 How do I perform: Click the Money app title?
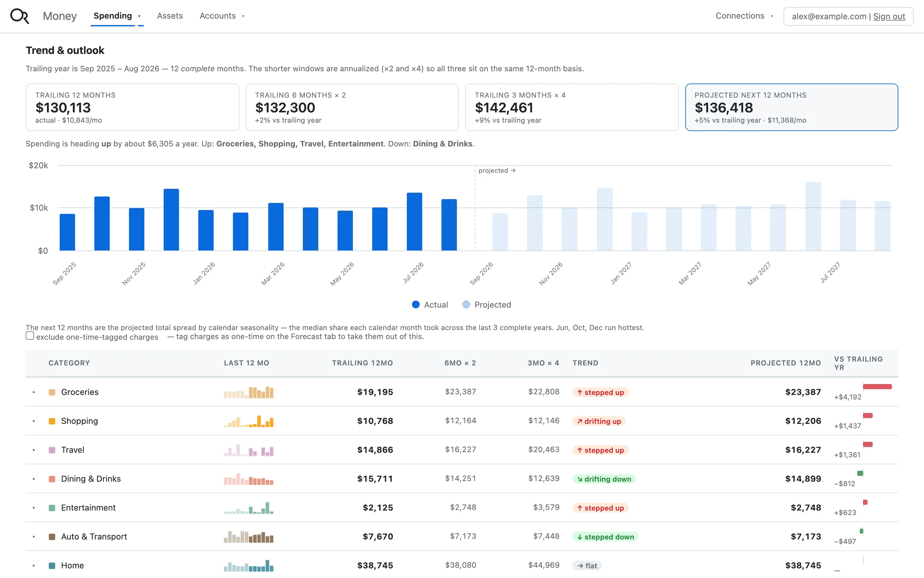60,16
